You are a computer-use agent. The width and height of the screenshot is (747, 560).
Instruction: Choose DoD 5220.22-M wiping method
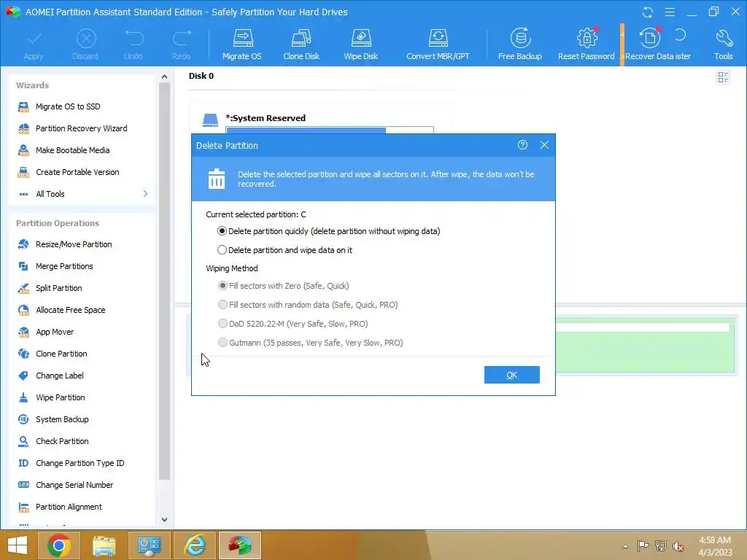[x=293, y=324]
